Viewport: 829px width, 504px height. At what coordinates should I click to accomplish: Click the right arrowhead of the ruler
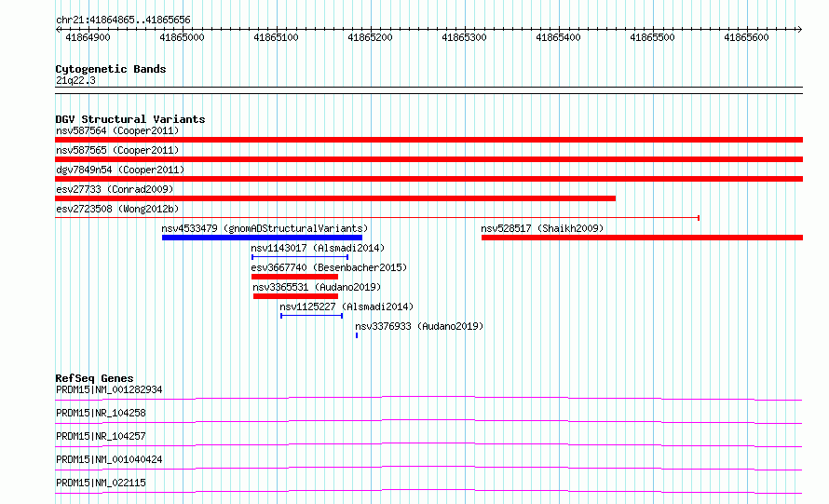point(800,29)
